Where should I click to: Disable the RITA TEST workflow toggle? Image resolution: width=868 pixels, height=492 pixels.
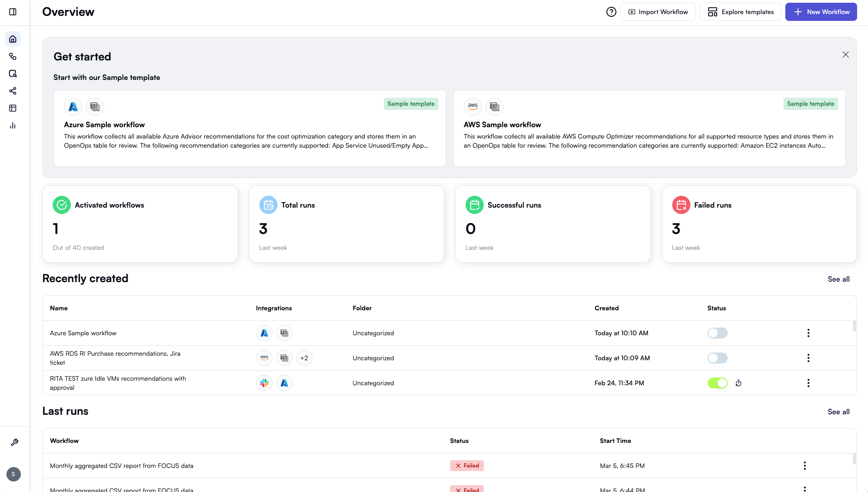pyautogui.click(x=718, y=383)
